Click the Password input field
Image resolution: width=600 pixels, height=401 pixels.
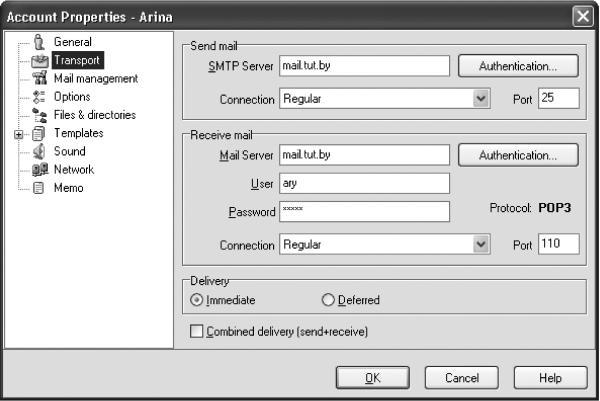364,211
